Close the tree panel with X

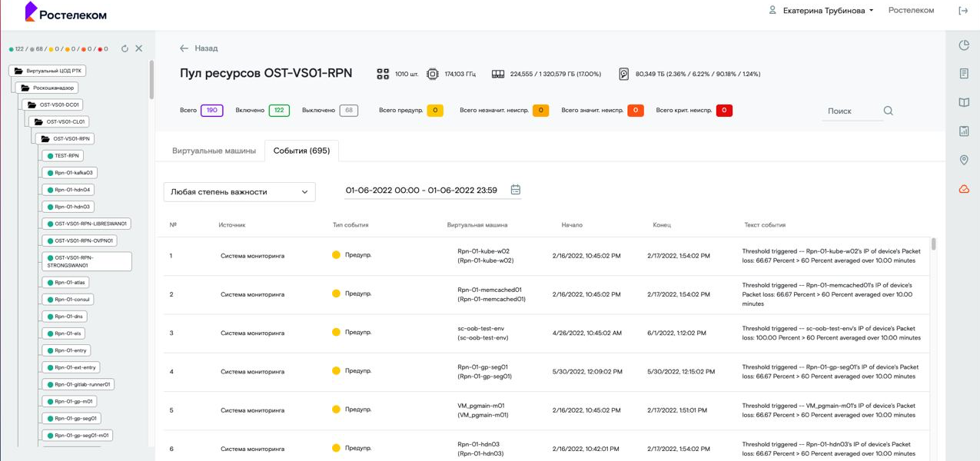(139, 48)
